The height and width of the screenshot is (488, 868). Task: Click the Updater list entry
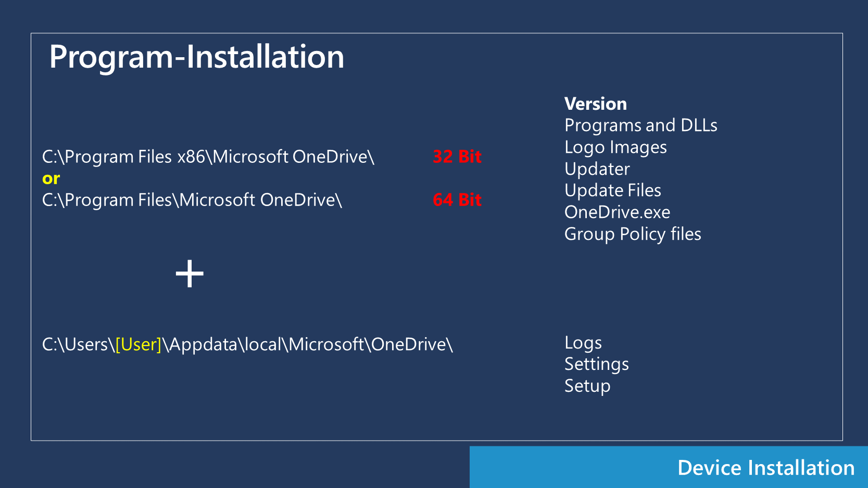click(597, 169)
